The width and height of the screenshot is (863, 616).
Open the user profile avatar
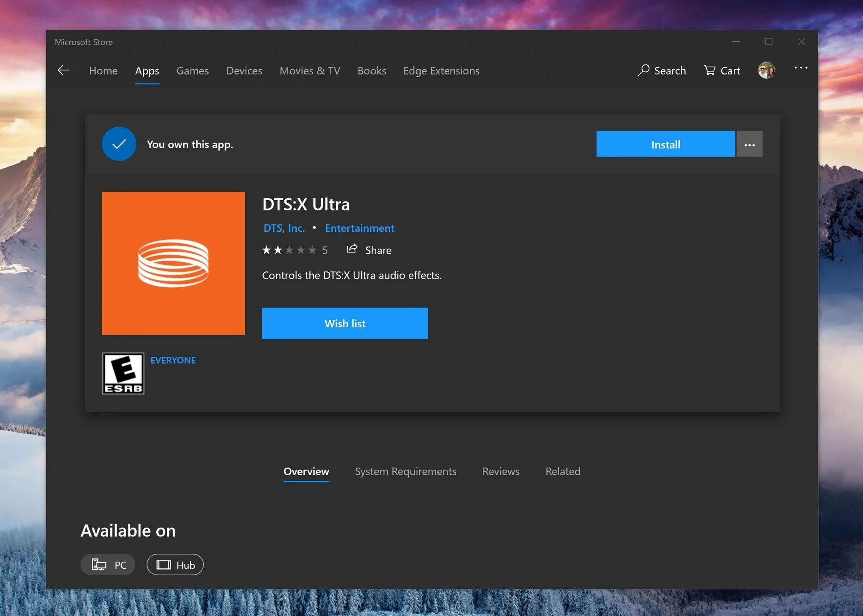pyautogui.click(x=767, y=70)
